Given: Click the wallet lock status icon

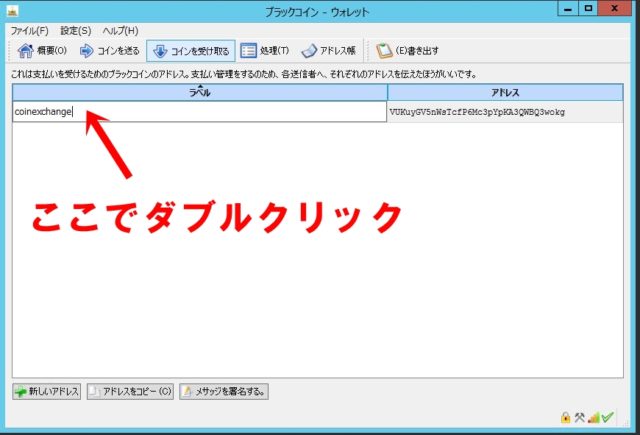Looking at the screenshot, I should pyautogui.click(x=565, y=417).
